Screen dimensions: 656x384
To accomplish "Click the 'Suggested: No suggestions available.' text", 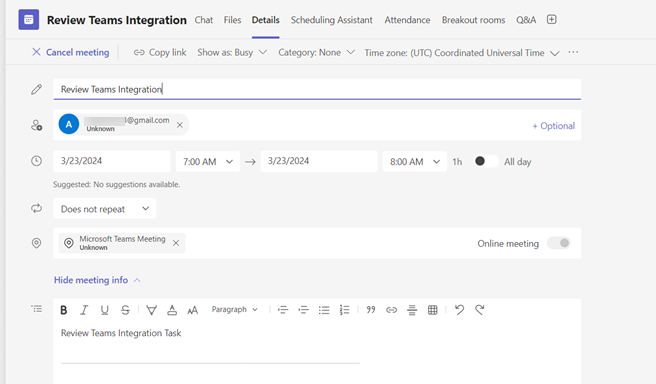I will pos(116,184).
